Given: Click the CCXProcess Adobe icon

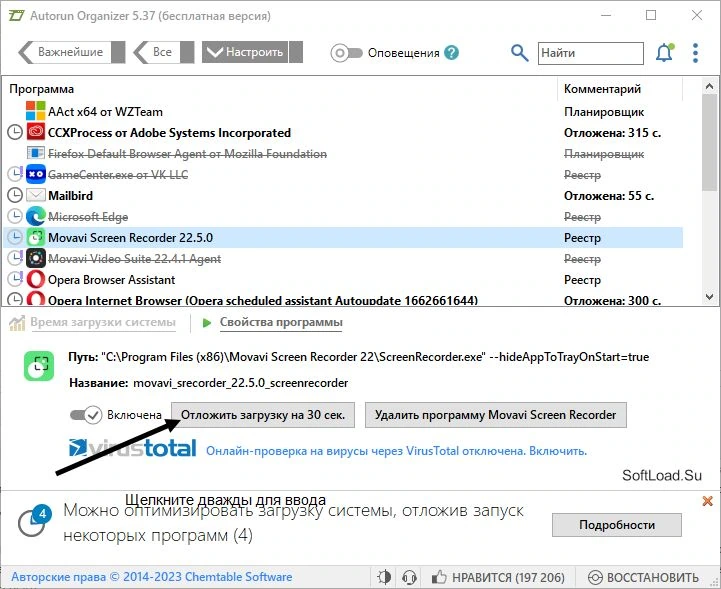Looking at the screenshot, I should point(35,132).
